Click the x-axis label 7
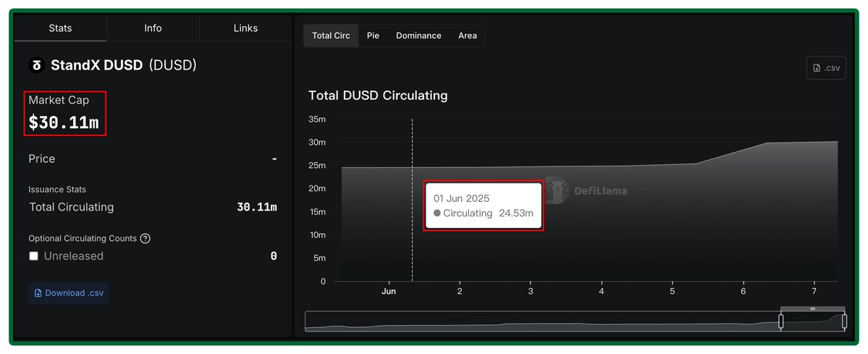The image size is (868, 354). (814, 292)
